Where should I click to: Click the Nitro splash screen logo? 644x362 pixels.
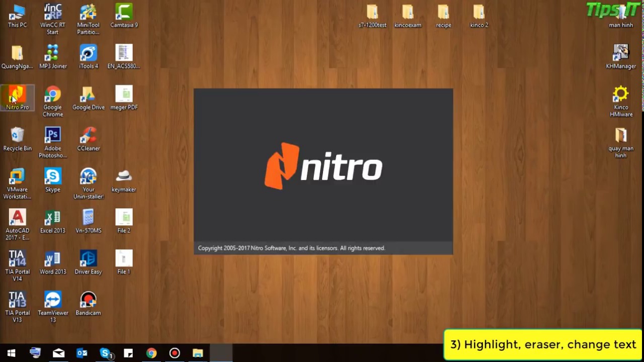(x=324, y=166)
